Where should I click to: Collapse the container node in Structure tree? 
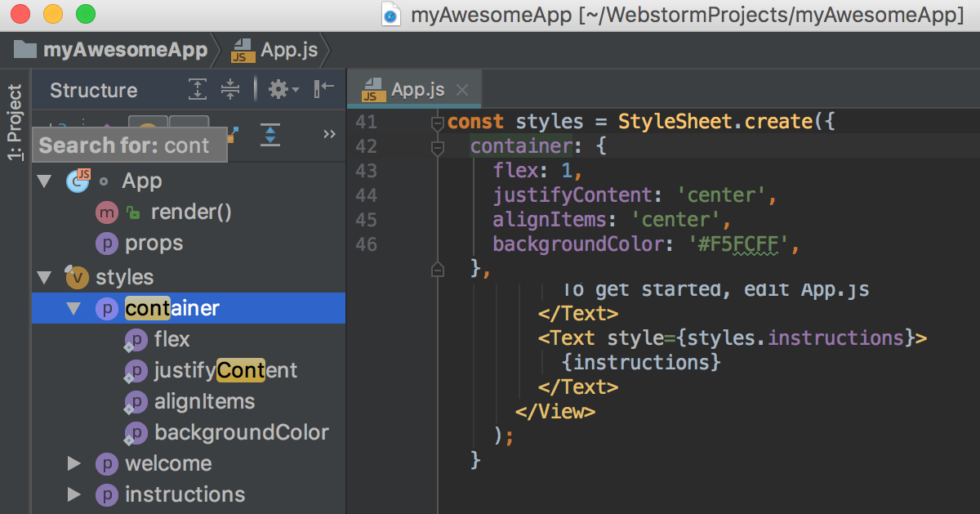pyautogui.click(x=74, y=308)
